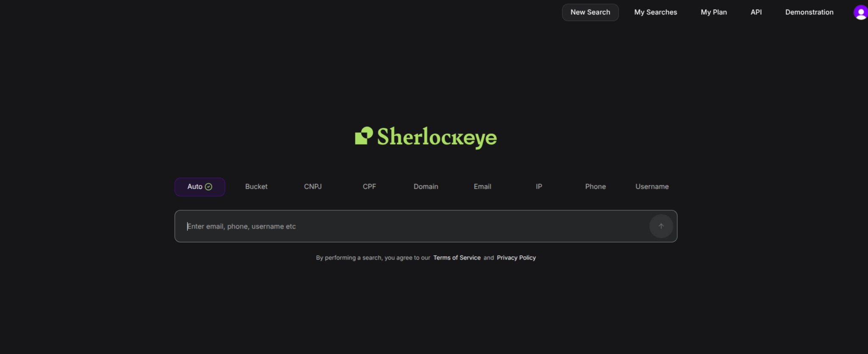Switch to Phone search
868x354 pixels.
pos(595,187)
